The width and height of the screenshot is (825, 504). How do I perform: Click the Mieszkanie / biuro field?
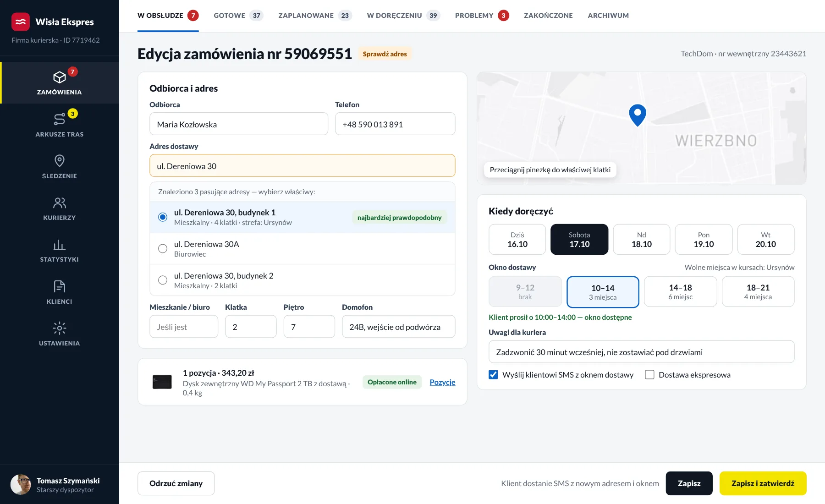tap(184, 327)
